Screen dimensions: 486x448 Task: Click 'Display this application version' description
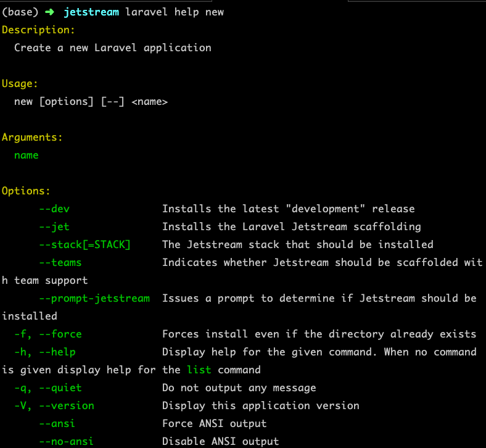[261, 406]
